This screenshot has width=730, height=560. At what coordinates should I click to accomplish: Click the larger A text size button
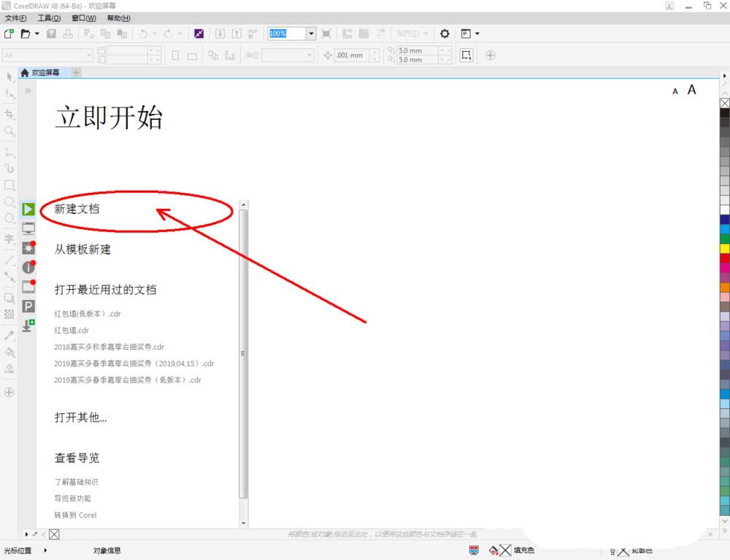pos(691,90)
